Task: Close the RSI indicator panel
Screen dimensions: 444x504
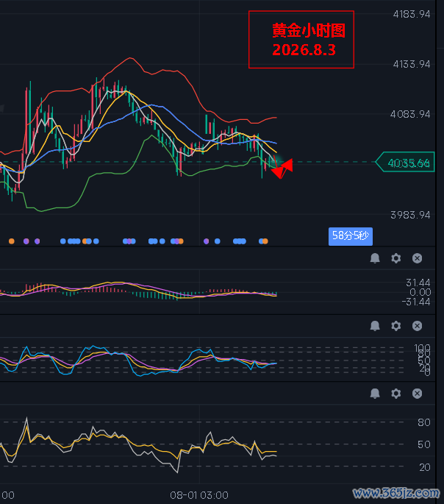Action: pyautogui.click(x=417, y=394)
